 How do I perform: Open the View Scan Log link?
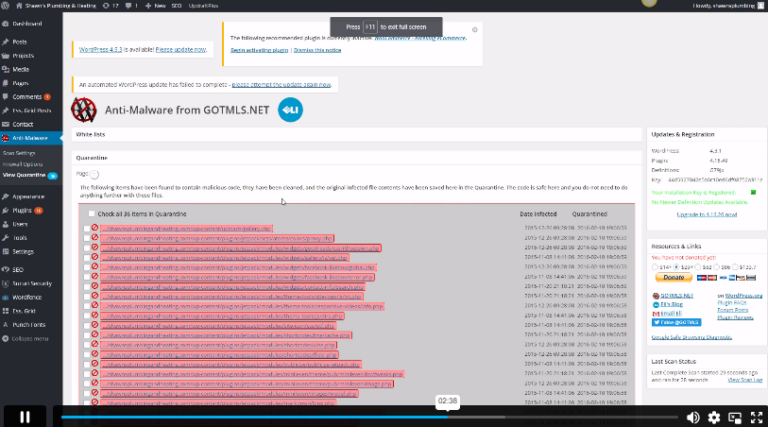tap(745, 380)
